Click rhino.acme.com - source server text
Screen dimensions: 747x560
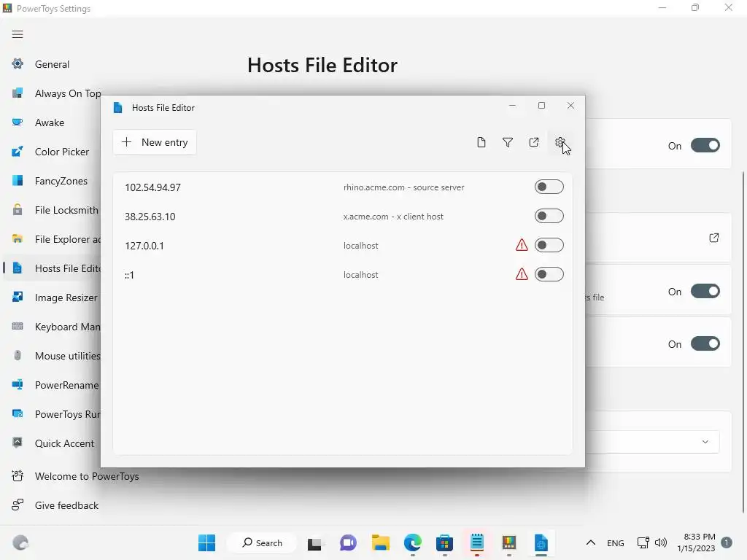point(403,187)
